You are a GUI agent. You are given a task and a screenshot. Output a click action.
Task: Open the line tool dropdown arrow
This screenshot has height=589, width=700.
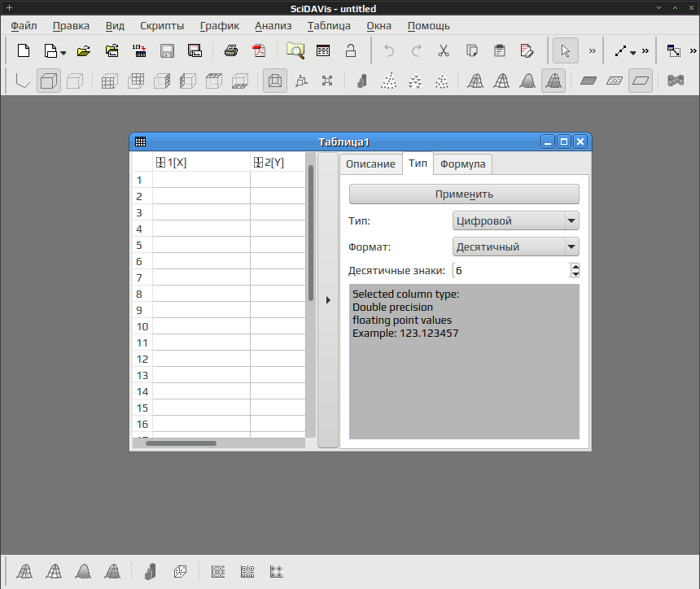[633, 53]
